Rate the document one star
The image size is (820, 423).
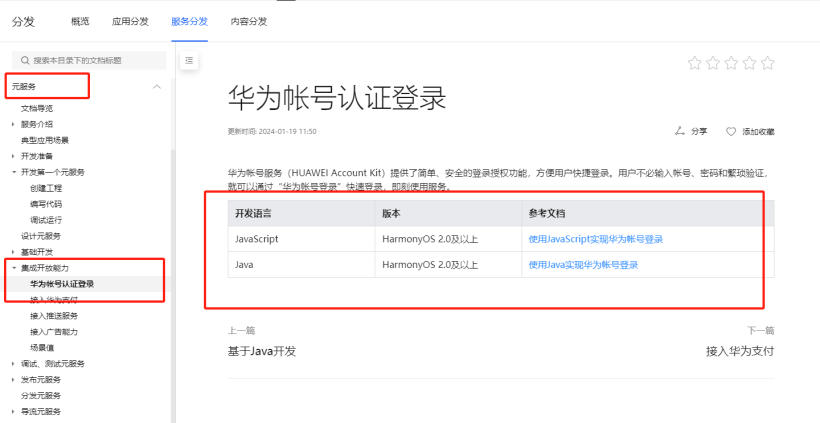694,63
